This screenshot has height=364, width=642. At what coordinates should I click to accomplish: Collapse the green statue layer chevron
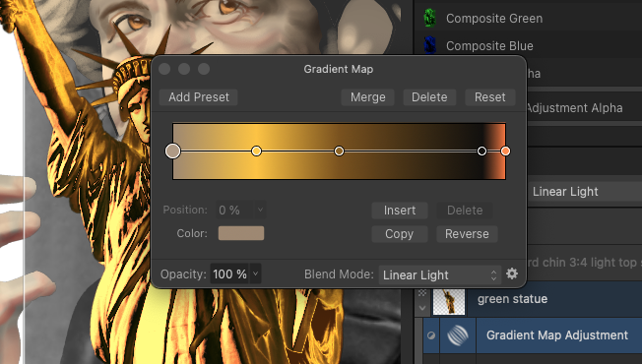(x=422, y=308)
